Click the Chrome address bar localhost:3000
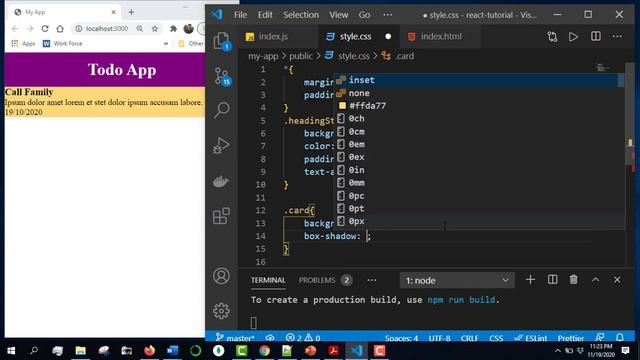Viewport: 640px width, 360px height. tap(107, 29)
